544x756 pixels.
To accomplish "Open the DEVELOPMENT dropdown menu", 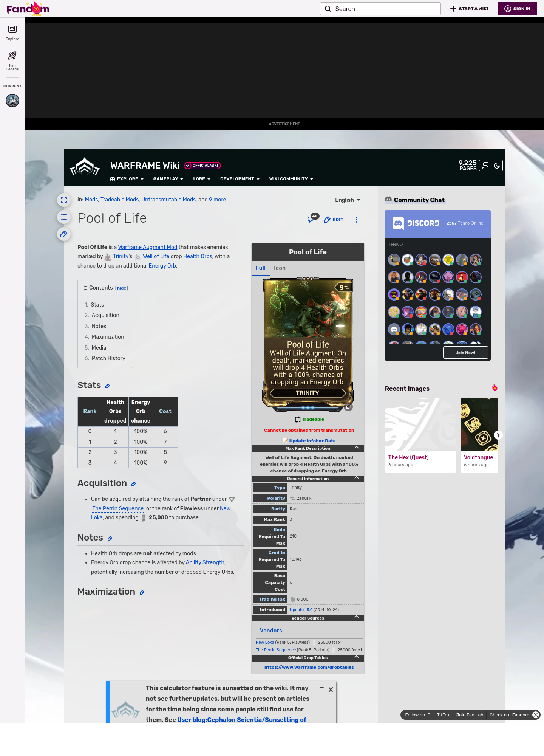I will (240, 179).
